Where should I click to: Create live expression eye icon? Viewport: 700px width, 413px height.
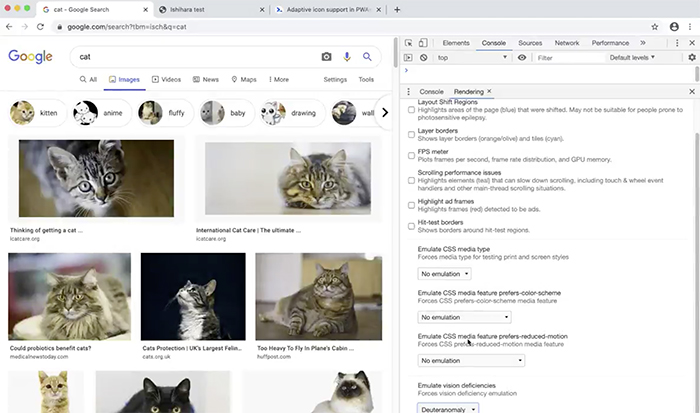click(x=521, y=58)
